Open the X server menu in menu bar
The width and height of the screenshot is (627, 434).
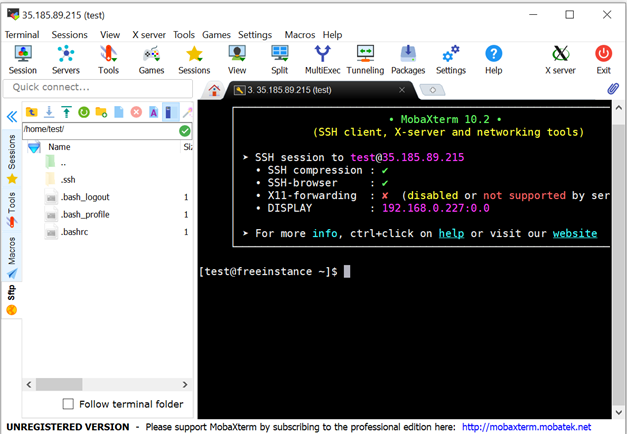[x=149, y=35]
